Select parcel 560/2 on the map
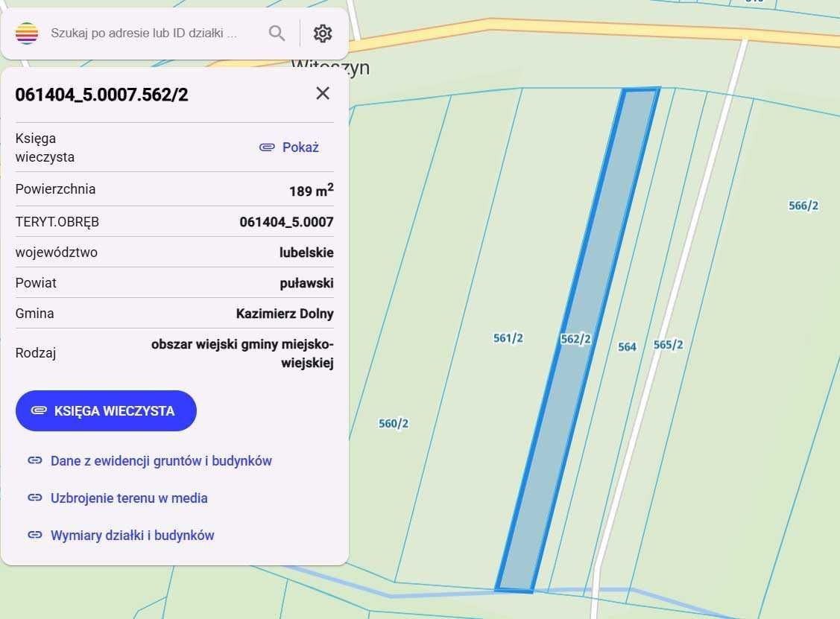840x619 pixels. pyautogui.click(x=393, y=422)
